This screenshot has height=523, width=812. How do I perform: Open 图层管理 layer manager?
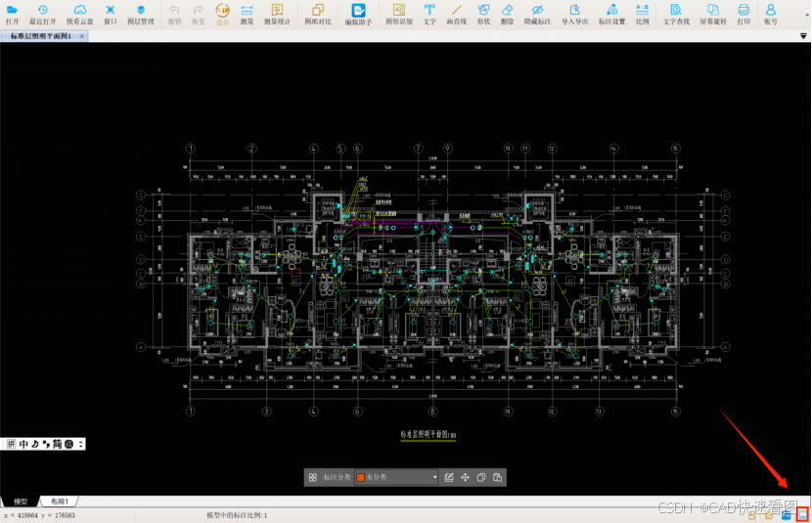click(x=140, y=14)
